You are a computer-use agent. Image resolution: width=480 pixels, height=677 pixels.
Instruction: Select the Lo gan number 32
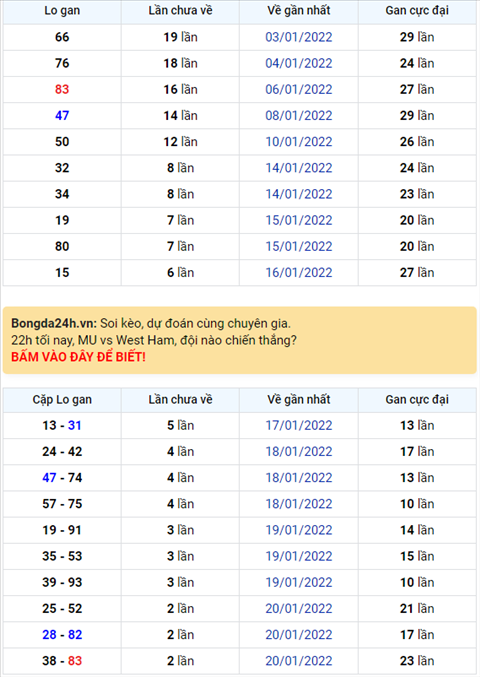[62, 168]
